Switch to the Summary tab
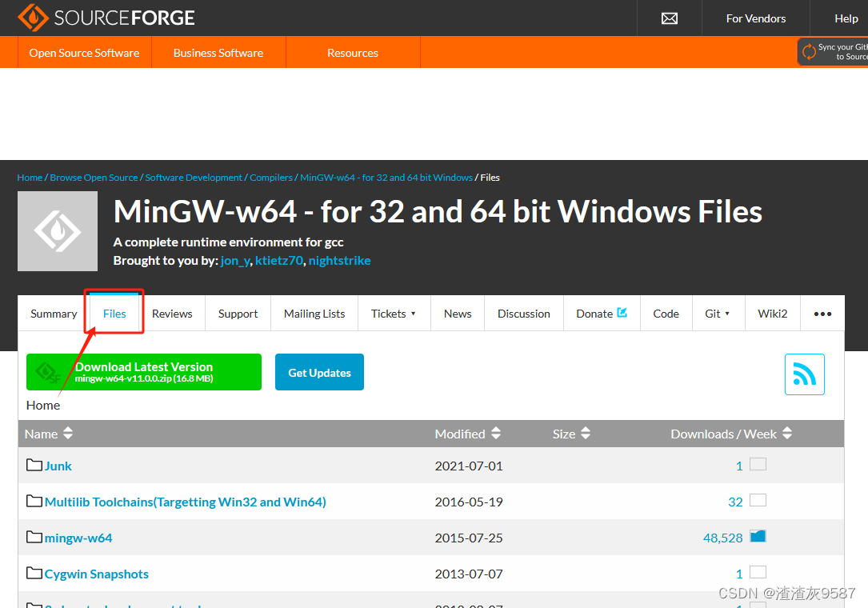868x608 pixels. pyautogui.click(x=53, y=313)
